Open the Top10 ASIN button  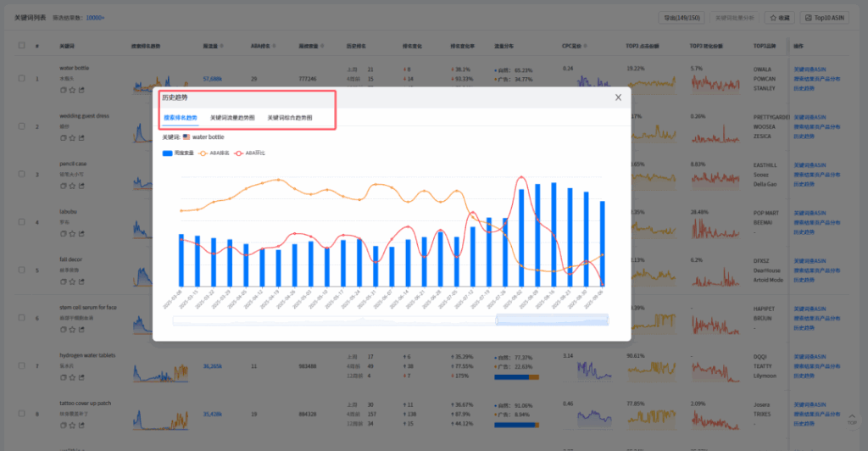click(x=826, y=17)
